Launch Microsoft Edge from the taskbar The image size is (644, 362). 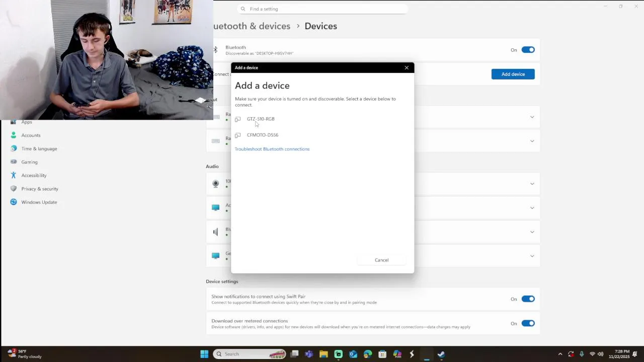tap(368, 354)
